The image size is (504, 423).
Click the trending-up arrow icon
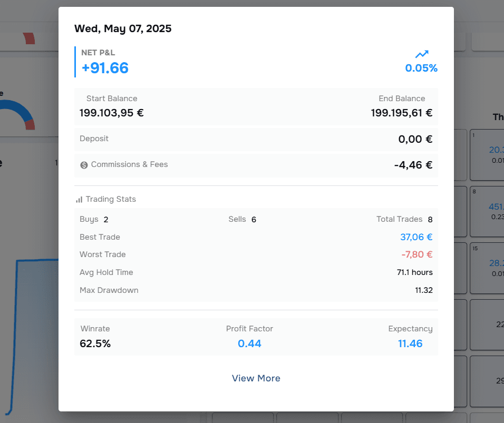point(422,54)
